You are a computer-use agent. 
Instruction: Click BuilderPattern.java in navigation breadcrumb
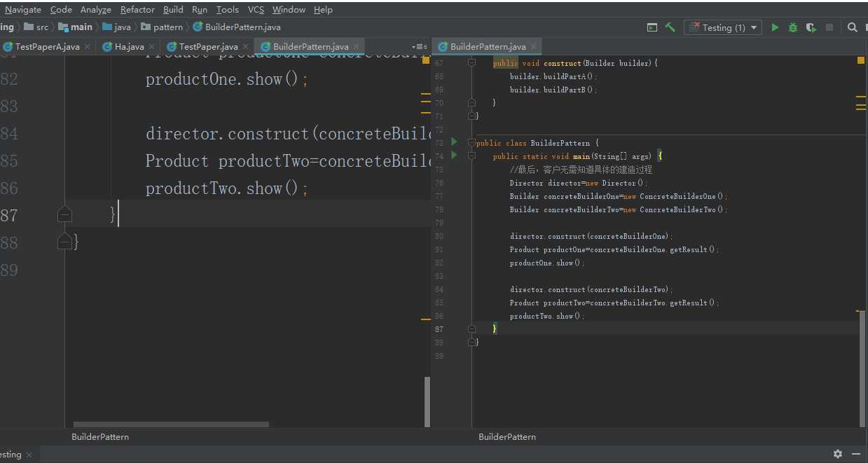[237, 27]
